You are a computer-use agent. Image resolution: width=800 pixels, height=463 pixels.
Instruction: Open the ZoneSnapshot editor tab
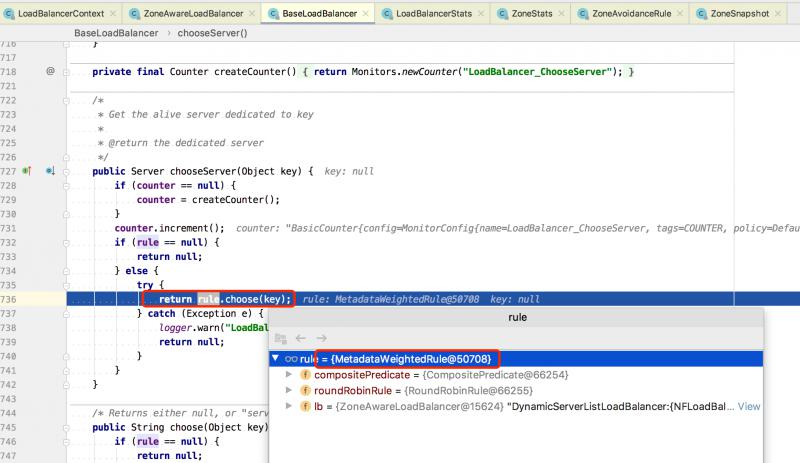739,13
